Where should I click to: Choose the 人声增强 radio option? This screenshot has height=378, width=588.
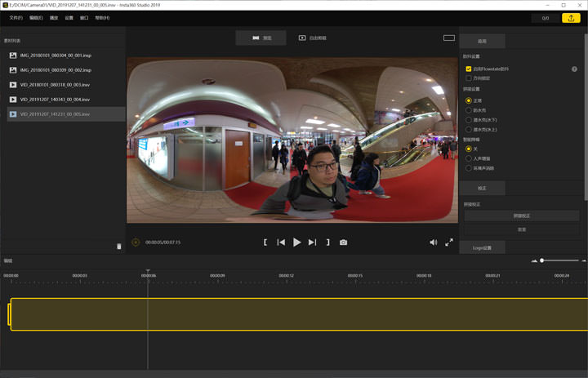[469, 158]
